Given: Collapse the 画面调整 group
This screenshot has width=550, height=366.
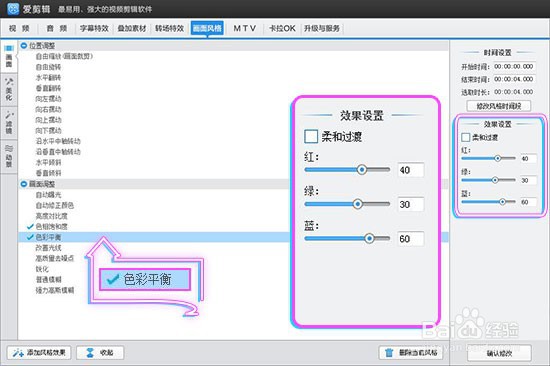Looking at the screenshot, I should click(24, 184).
